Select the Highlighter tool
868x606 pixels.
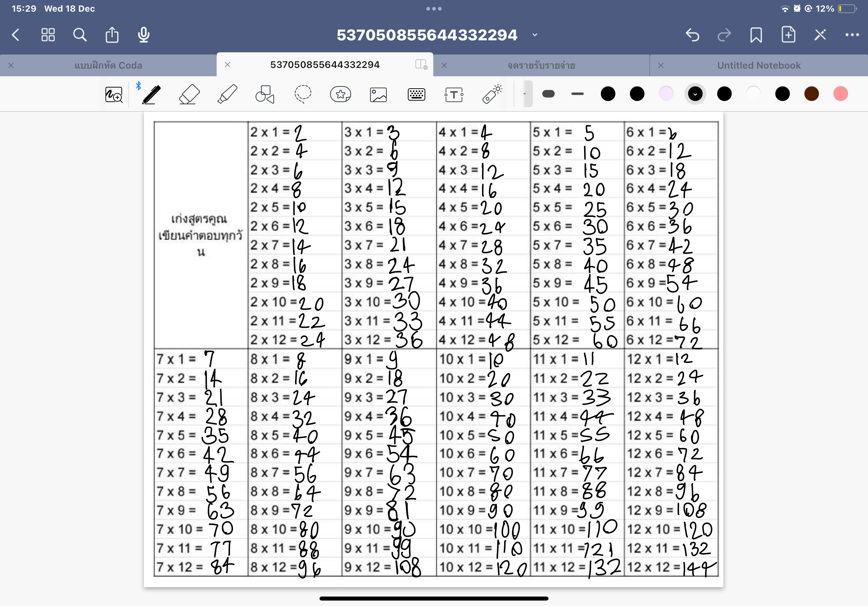pyautogui.click(x=227, y=94)
